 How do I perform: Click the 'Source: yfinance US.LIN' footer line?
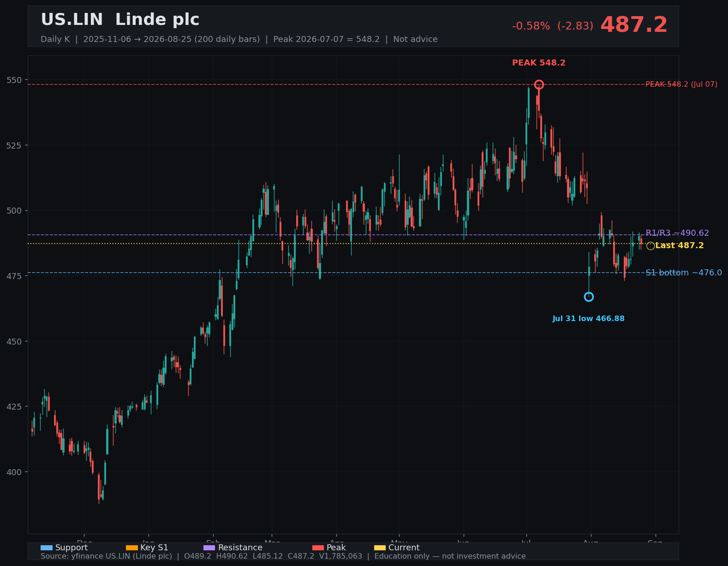click(283, 556)
